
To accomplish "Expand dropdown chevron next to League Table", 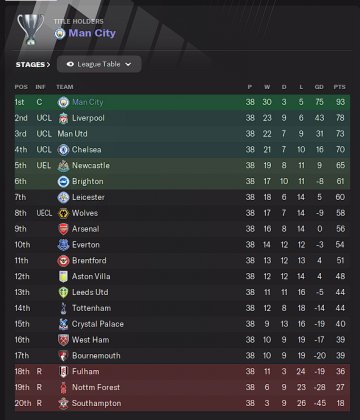I will click(128, 64).
